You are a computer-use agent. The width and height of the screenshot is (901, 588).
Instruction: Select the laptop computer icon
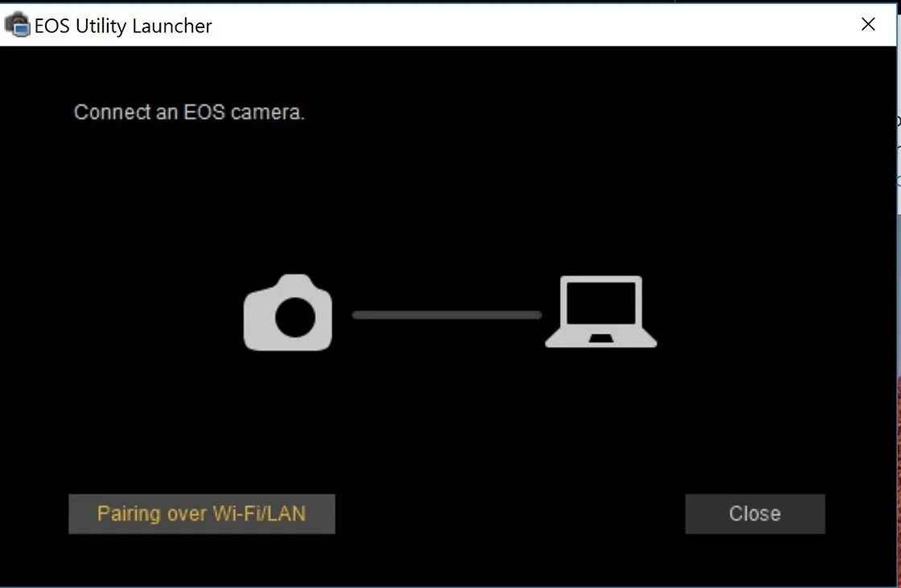(x=601, y=311)
